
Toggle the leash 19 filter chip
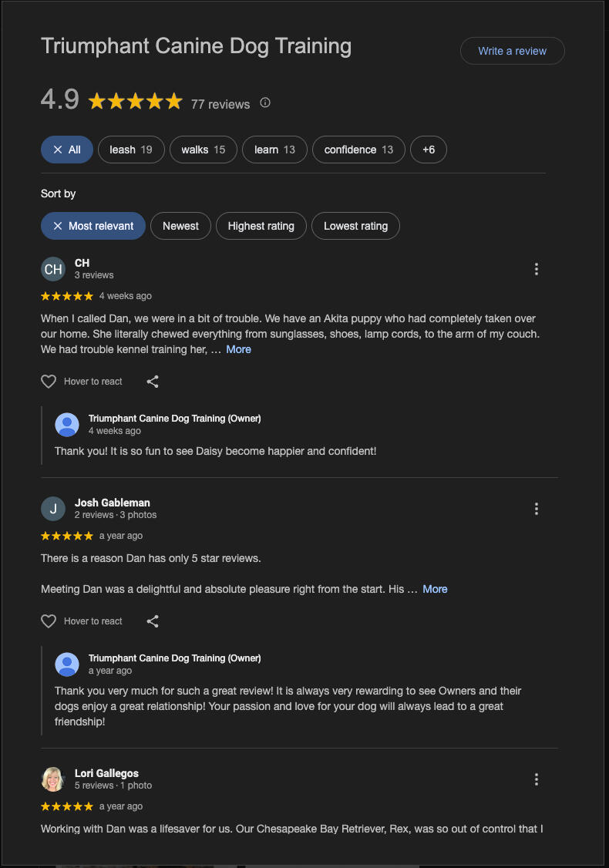[x=131, y=150]
